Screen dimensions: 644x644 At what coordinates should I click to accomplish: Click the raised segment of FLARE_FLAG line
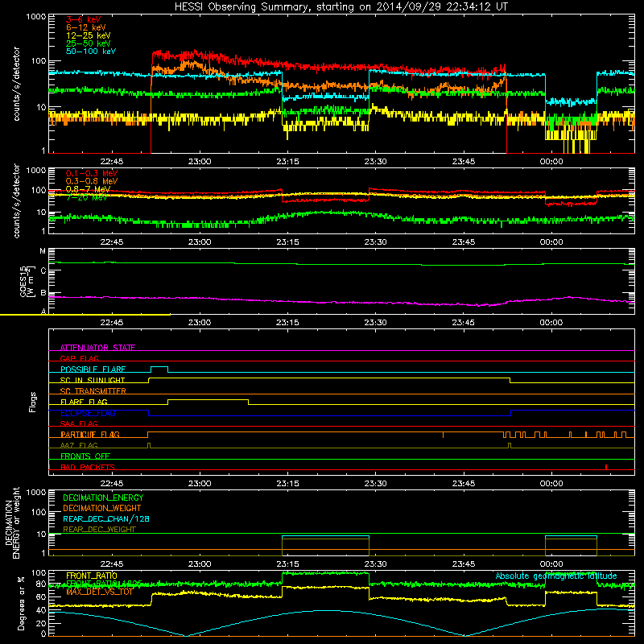click(208, 399)
